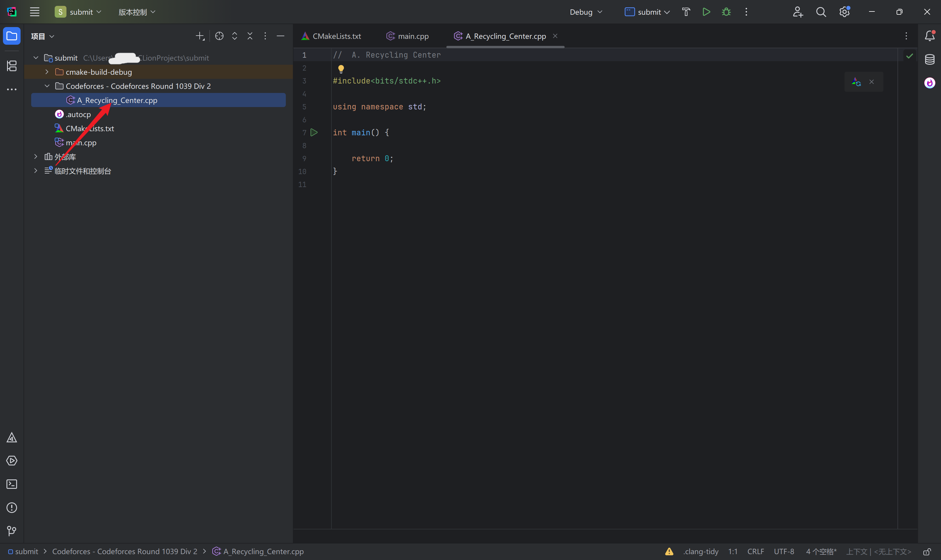Click the green Run button in toolbar
The width and height of the screenshot is (941, 560).
pyautogui.click(x=706, y=12)
